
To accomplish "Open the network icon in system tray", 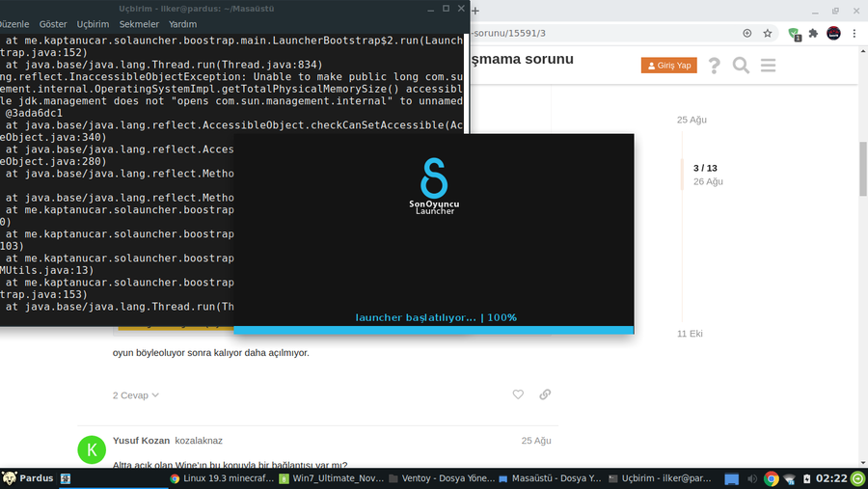I will 789,479.
